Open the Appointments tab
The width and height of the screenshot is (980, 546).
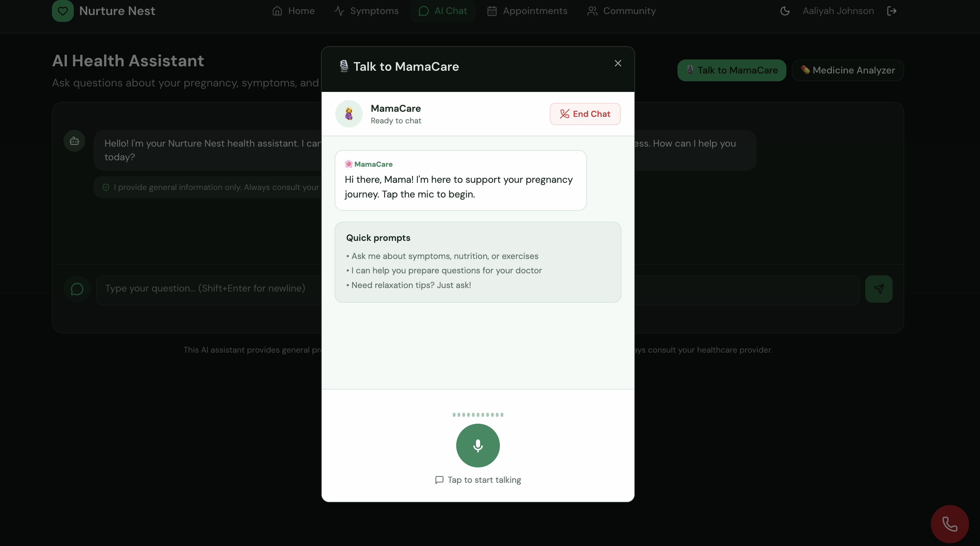(527, 11)
